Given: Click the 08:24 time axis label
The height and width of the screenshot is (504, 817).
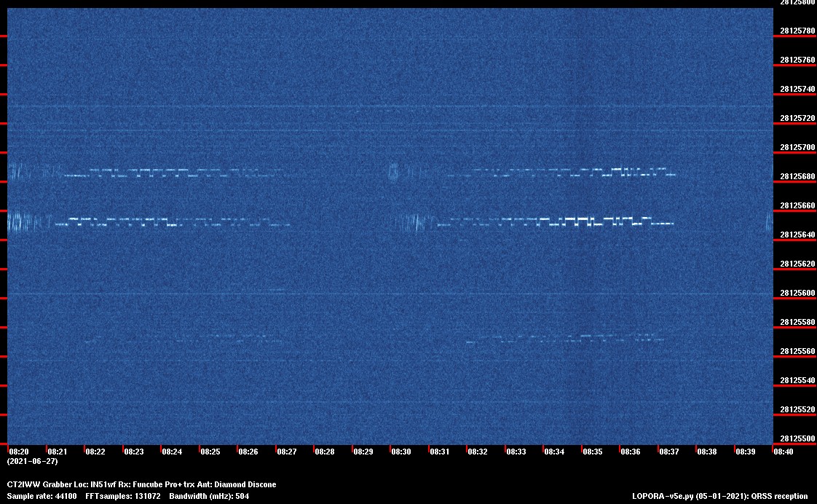Looking at the screenshot, I should (x=172, y=452).
